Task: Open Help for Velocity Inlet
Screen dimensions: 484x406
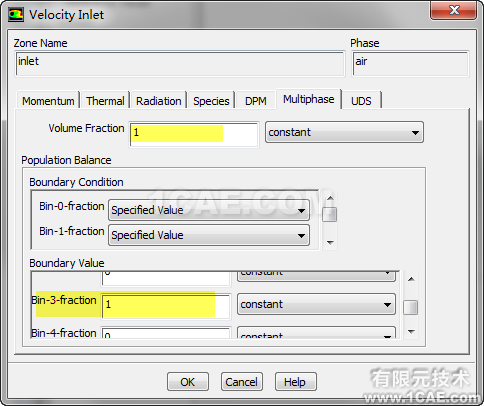Action: pyautogui.click(x=295, y=382)
